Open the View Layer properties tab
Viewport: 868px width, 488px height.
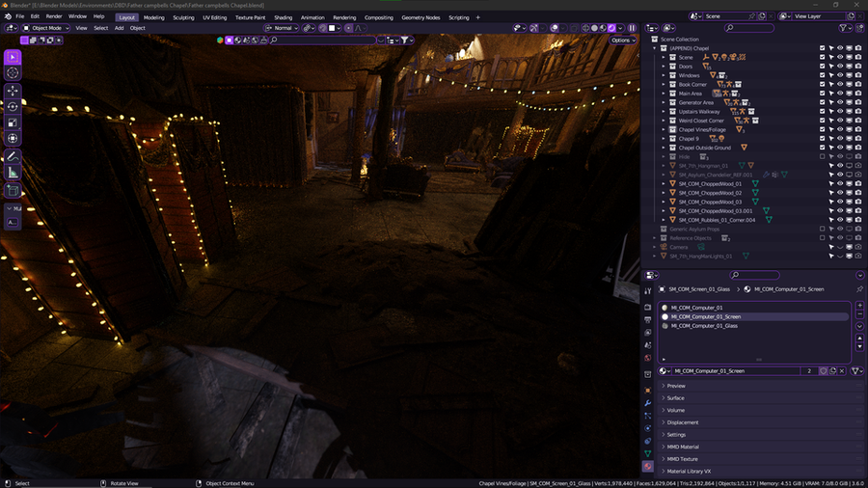click(648, 333)
